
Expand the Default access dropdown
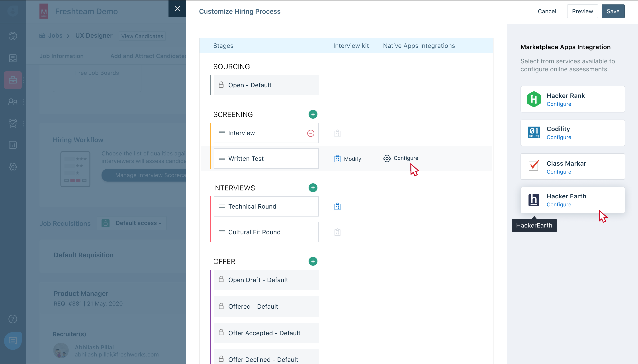(x=138, y=223)
